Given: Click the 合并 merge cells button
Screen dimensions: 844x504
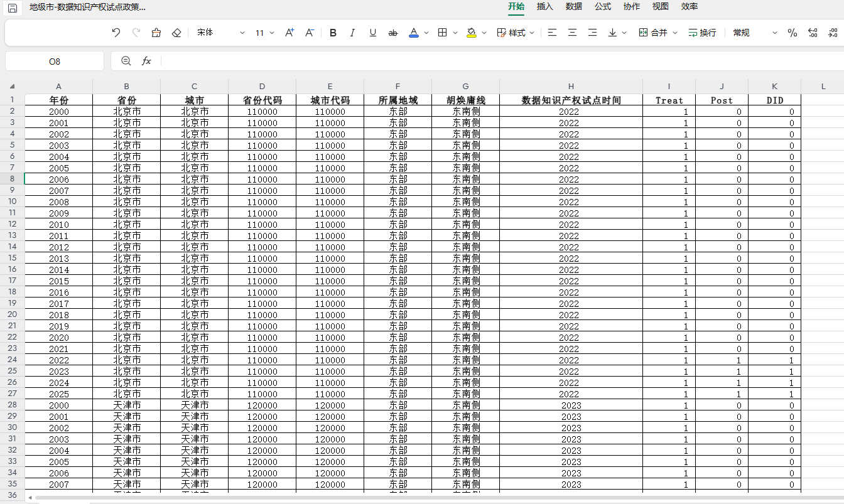Looking at the screenshot, I should click(653, 33).
